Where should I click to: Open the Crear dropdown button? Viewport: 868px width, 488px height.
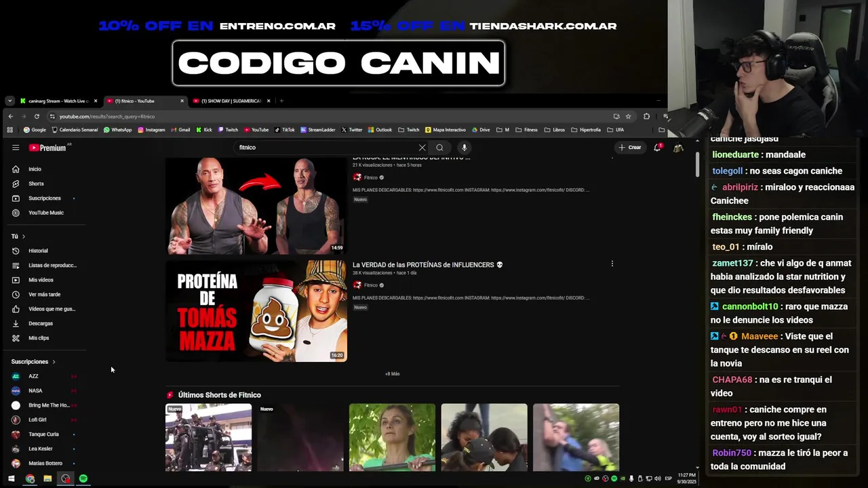[629, 147]
